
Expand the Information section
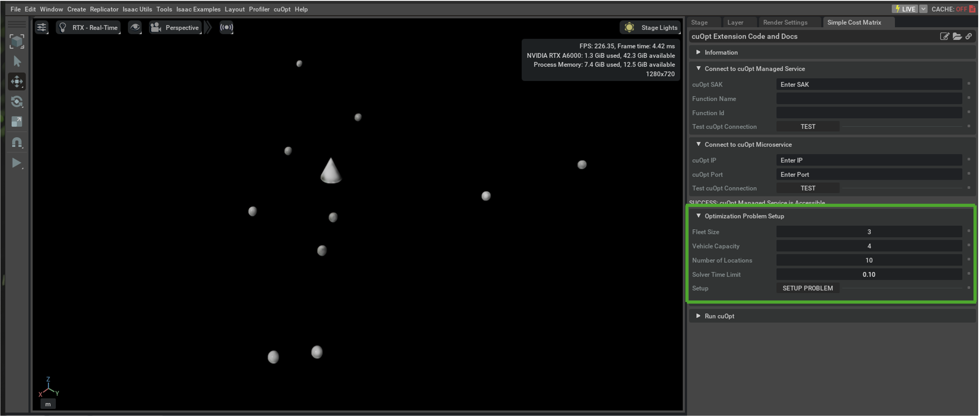pos(721,53)
